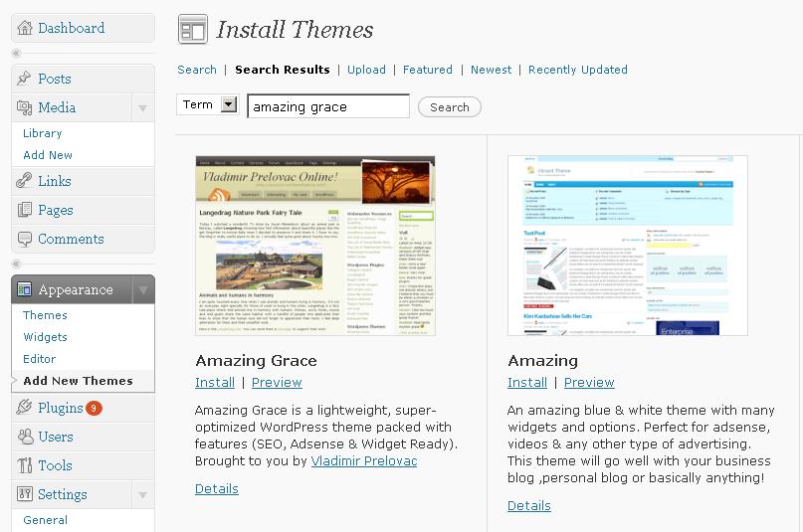Screen dimensions: 803x532
Task: Click the Comments speech bubble icon
Action: tap(25, 239)
